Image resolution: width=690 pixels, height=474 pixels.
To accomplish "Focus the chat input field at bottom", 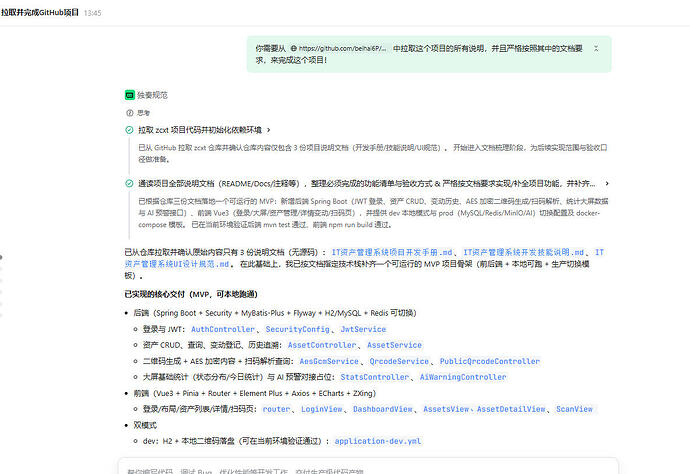I will (368, 467).
